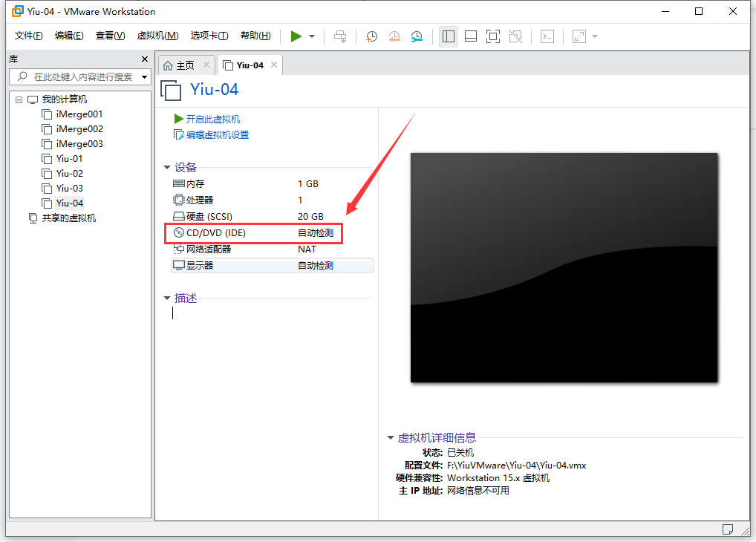756x542 pixels.
Task: Close the 主页 tab
Action: point(206,65)
